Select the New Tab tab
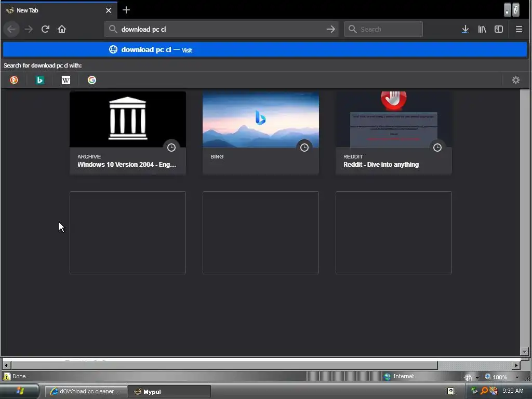The height and width of the screenshot is (399, 532). click(x=59, y=10)
